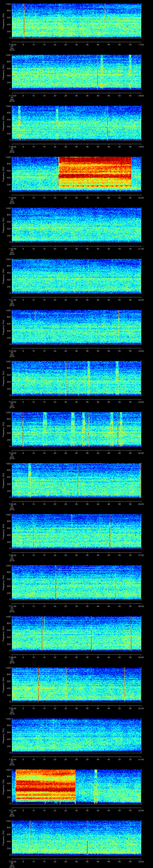Viewport: 153px width, 868px height.
Task: Click the red spike near 12s in the 7:29:00 spectrogram
Action: pyautogui.click(x=38, y=685)
